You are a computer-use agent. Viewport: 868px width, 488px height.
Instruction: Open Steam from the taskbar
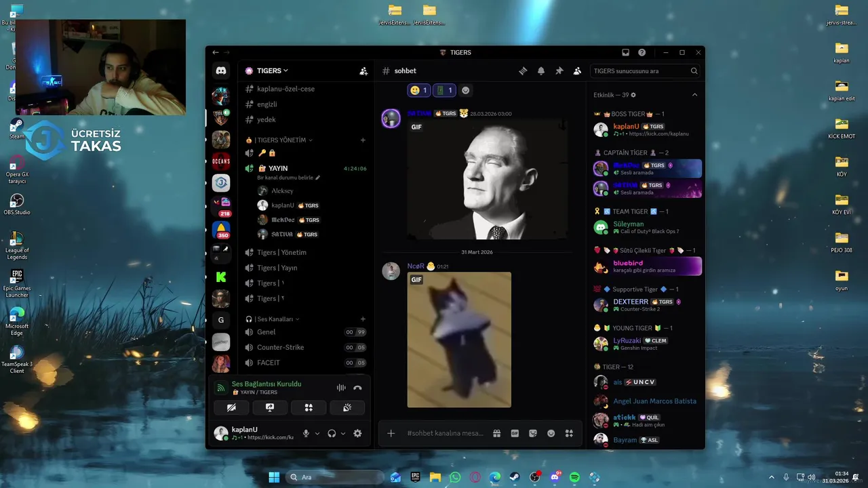point(515,477)
